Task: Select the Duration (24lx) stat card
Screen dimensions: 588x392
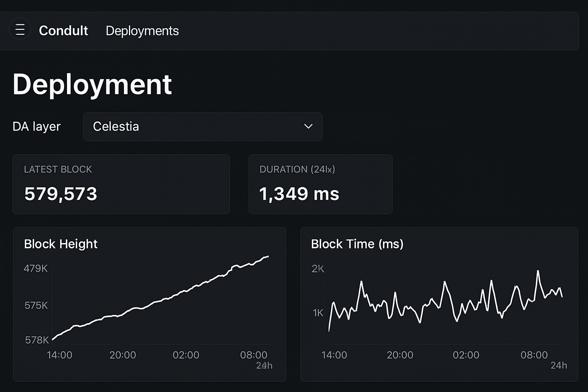Action: point(320,184)
